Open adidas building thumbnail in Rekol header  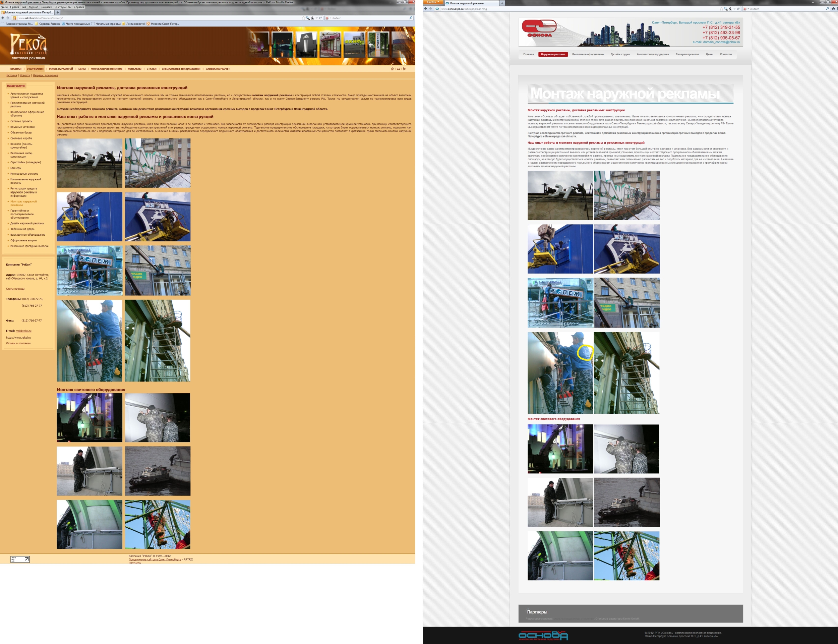[x=306, y=45]
